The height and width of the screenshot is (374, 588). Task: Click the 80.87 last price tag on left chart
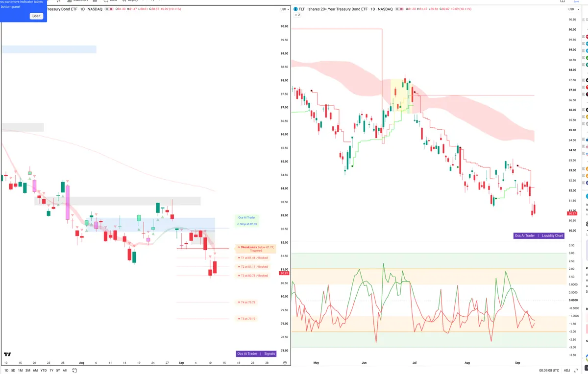click(x=284, y=273)
